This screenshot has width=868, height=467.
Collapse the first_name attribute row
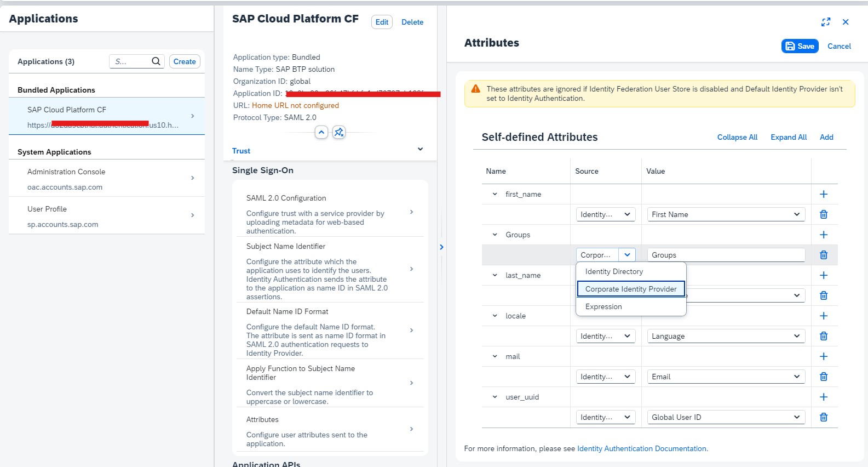click(x=495, y=194)
